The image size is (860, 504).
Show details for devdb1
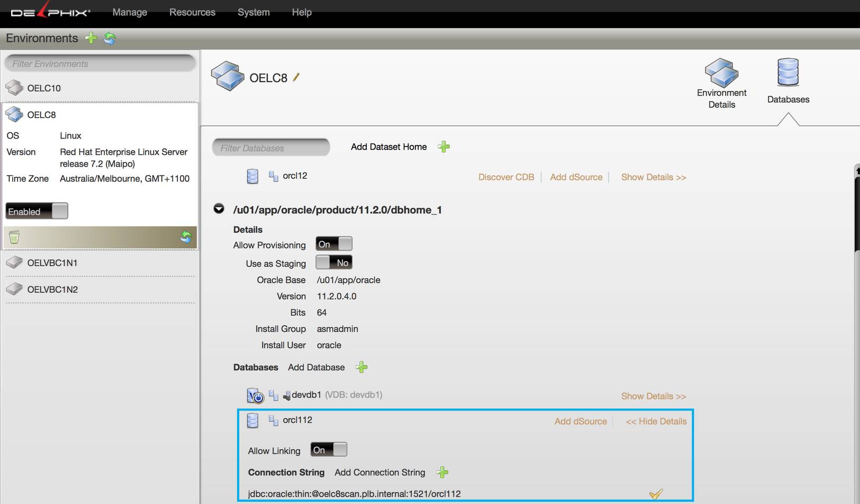[x=653, y=396]
